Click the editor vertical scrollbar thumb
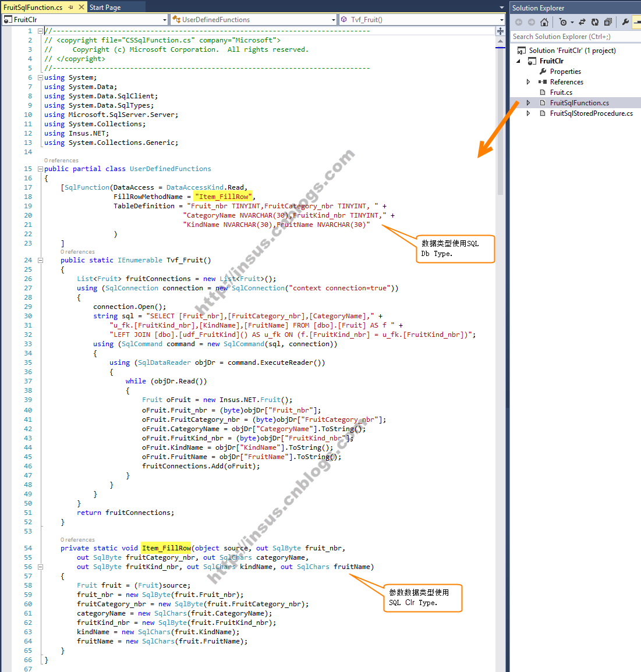This screenshot has height=672, width=641. [500, 121]
